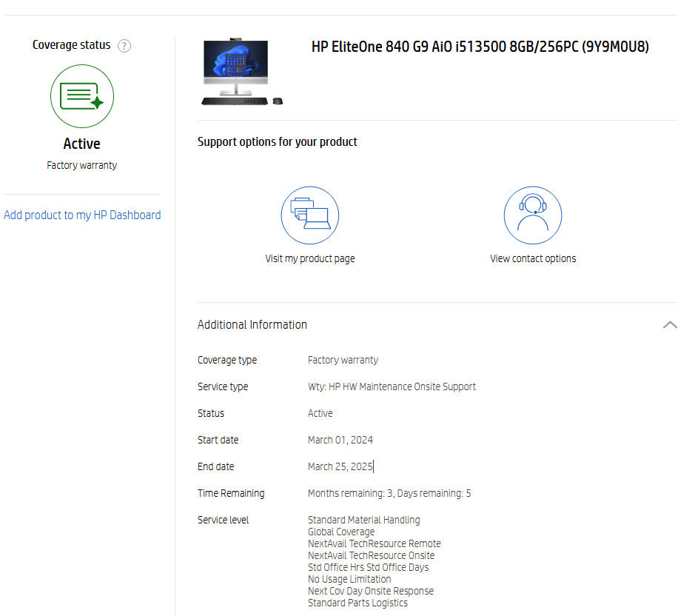
Task: Click the Coverage status help question mark icon
Action: click(124, 46)
